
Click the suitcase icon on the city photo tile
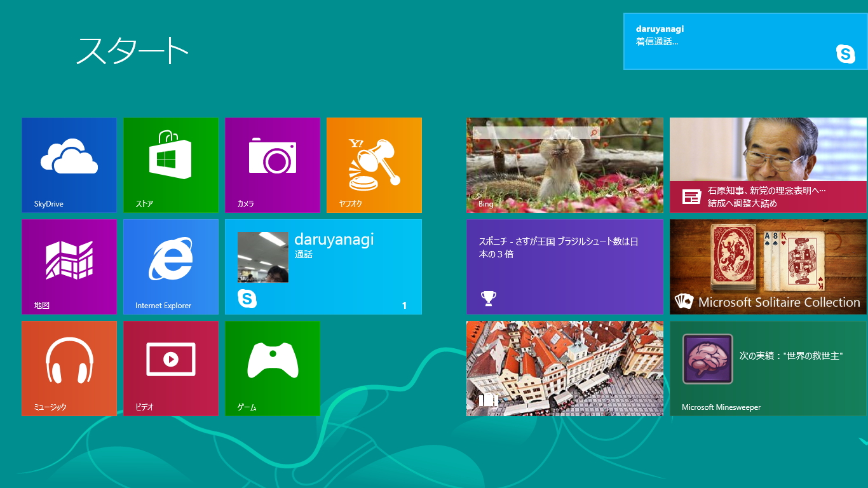click(488, 400)
